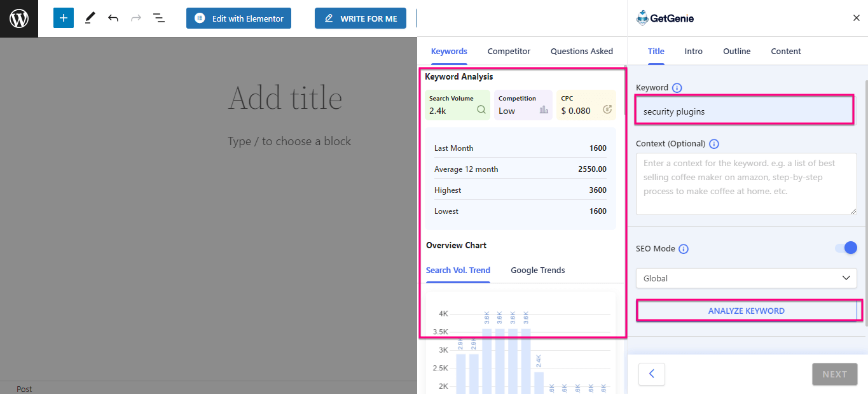Close the GetGenie panel
This screenshot has width=868, height=394.
pyautogui.click(x=856, y=18)
